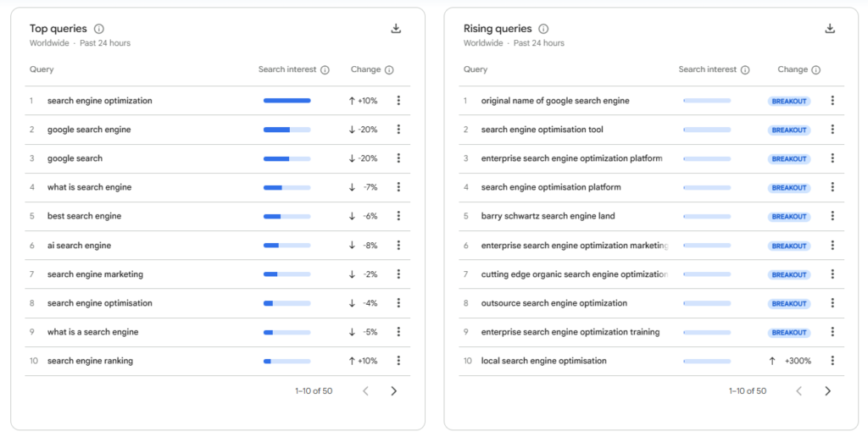
Task: Show Search interest info in Rising queries
Action: pos(745,69)
